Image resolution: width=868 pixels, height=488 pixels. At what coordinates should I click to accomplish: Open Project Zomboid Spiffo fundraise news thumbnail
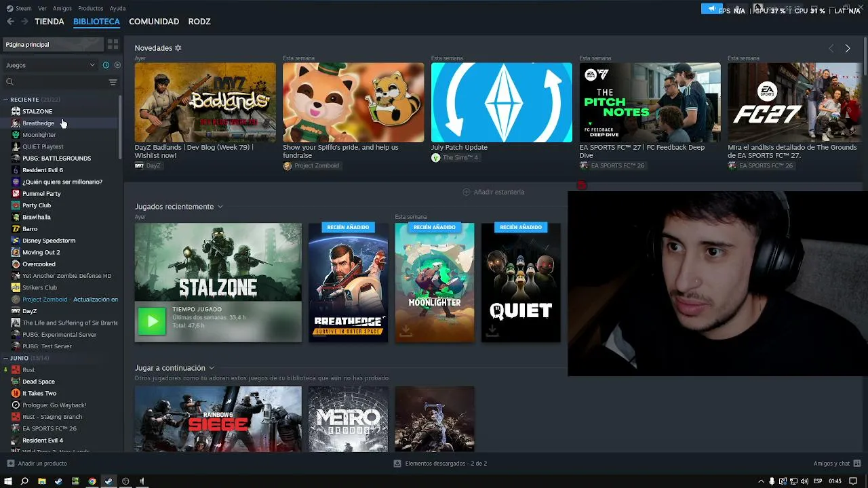click(x=353, y=102)
